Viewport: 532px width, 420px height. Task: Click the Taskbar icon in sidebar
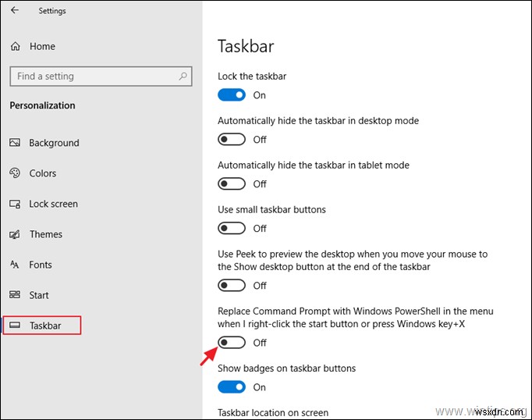coord(15,326)
